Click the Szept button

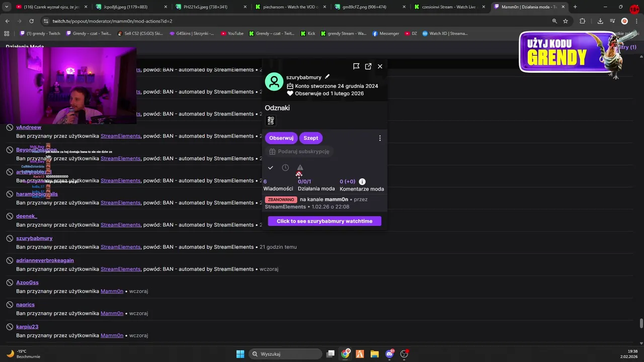[311, 138]
